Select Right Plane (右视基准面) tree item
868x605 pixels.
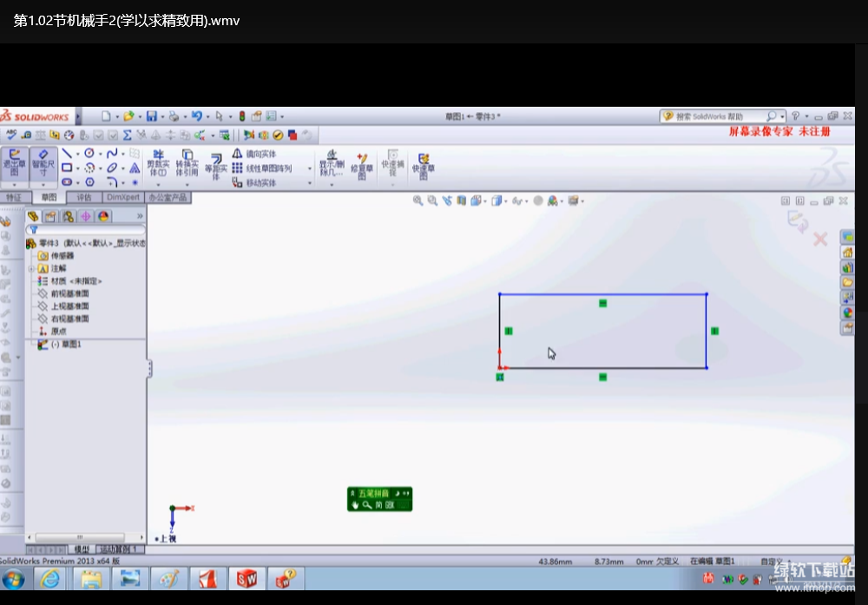tap(63, 319)
